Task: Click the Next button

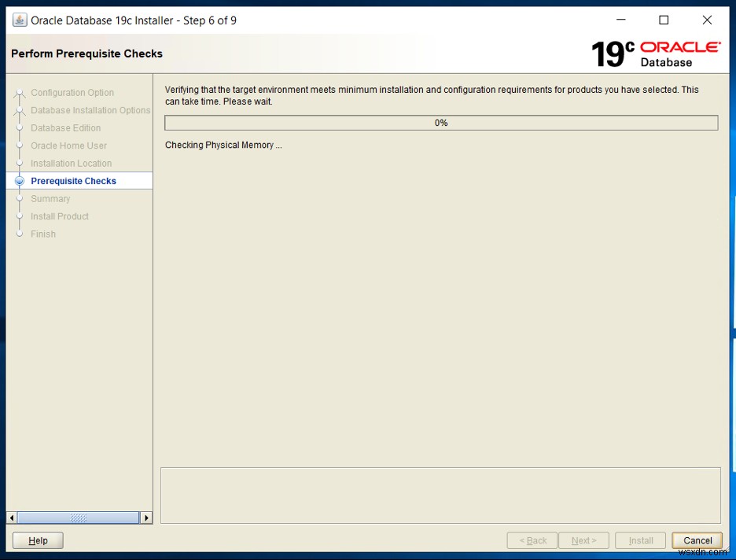Action: pyautogui.click(x=583, y=540)
